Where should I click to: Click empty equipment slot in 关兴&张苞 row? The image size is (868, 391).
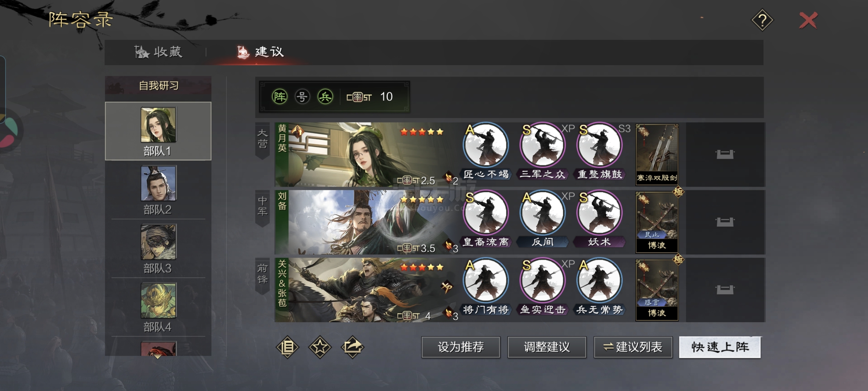[x=725, y=290]
